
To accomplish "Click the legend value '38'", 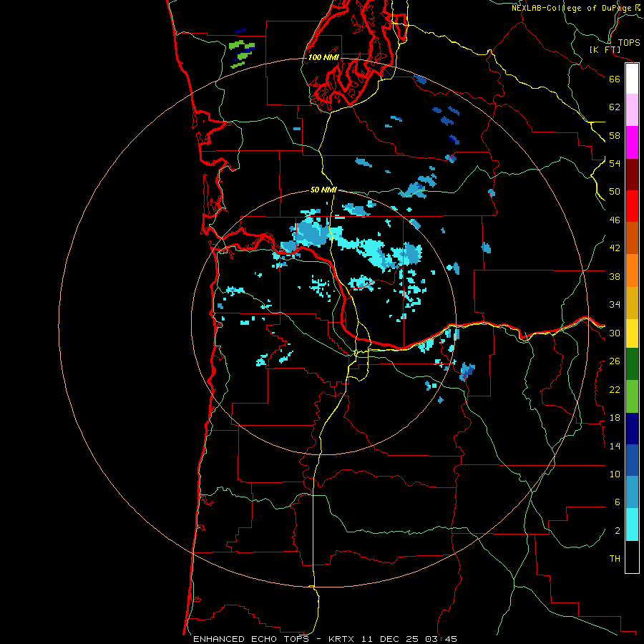I will pyautogui.click(x=615, y=276).
